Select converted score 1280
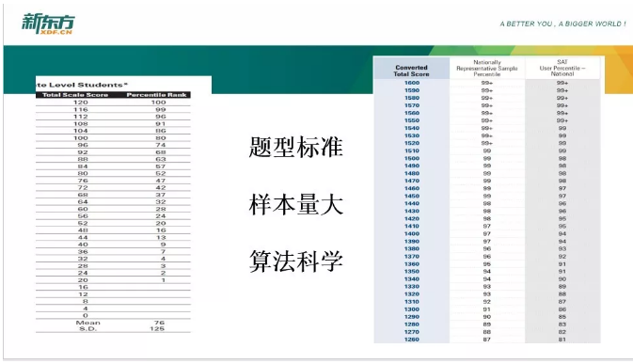633x364 pixels. click(x=412, y=324)
